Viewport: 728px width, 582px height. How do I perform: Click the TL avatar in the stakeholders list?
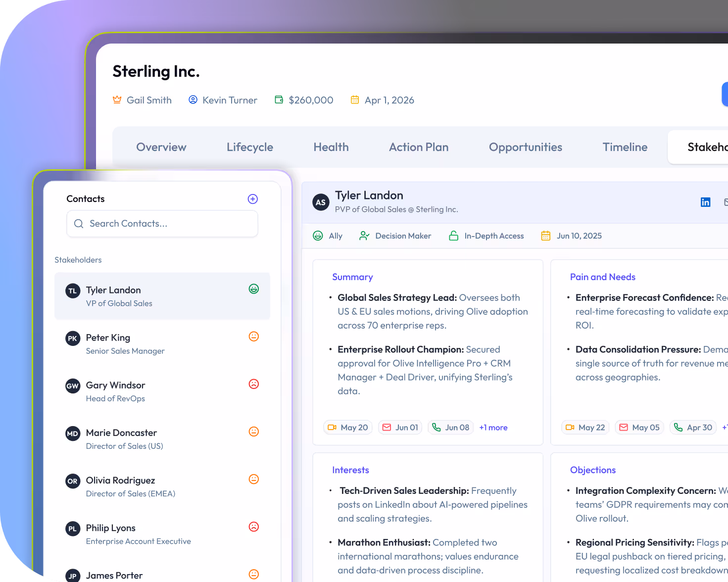click(x=73, y=291)
